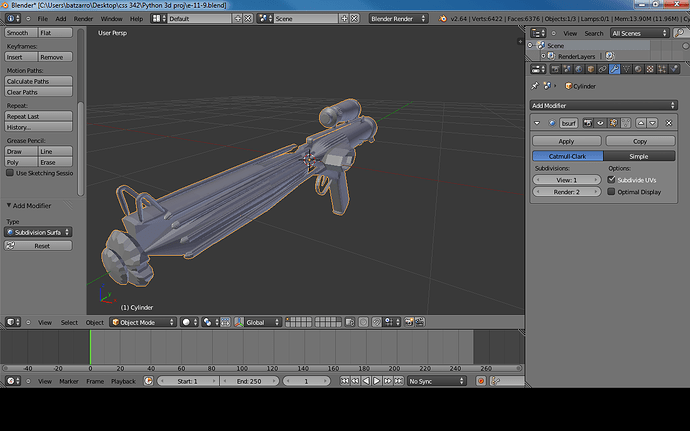Open the Scene properties tab icon
The width and height of the screenshot is (690, 431).
coord(567,69)
